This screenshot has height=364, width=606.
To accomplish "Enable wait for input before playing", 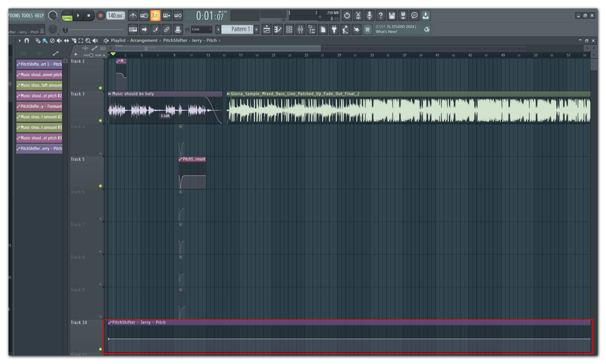I will 144,15.
